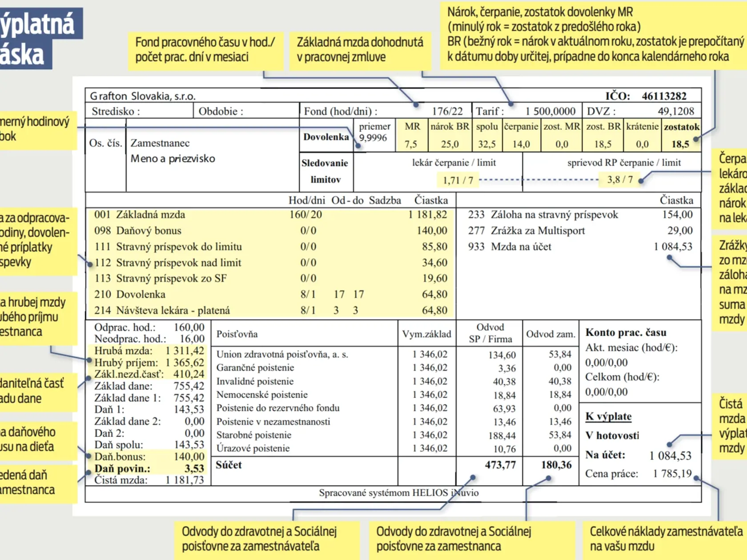This screenshot has height=560, width=747.
Task: Select the Daň povin. value 3,53
Action: (194, 468)
